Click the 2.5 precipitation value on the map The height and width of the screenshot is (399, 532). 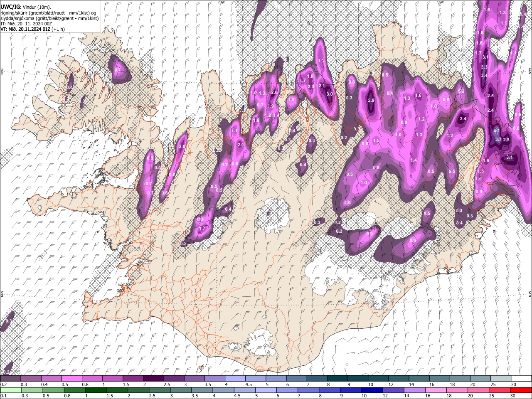490,96
